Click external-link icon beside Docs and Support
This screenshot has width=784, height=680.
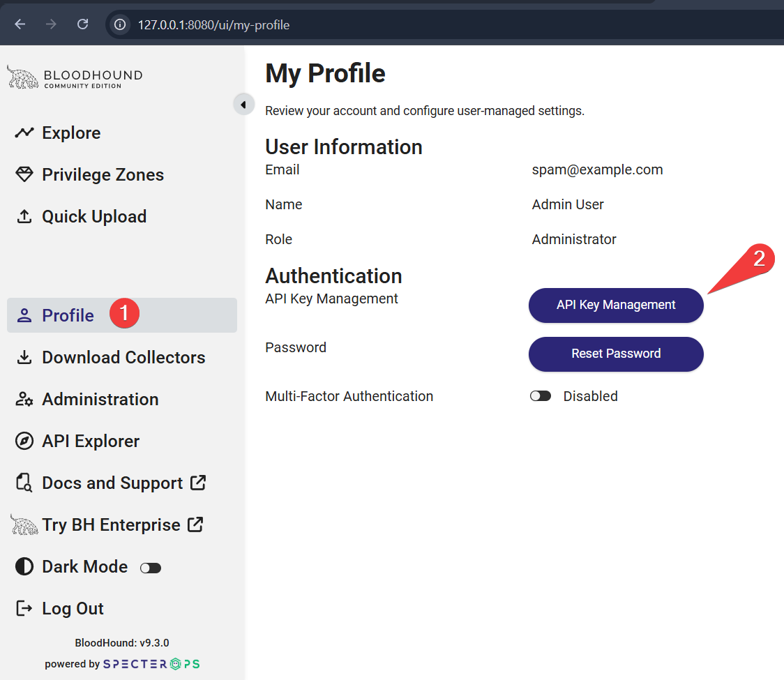click(198, 483)
